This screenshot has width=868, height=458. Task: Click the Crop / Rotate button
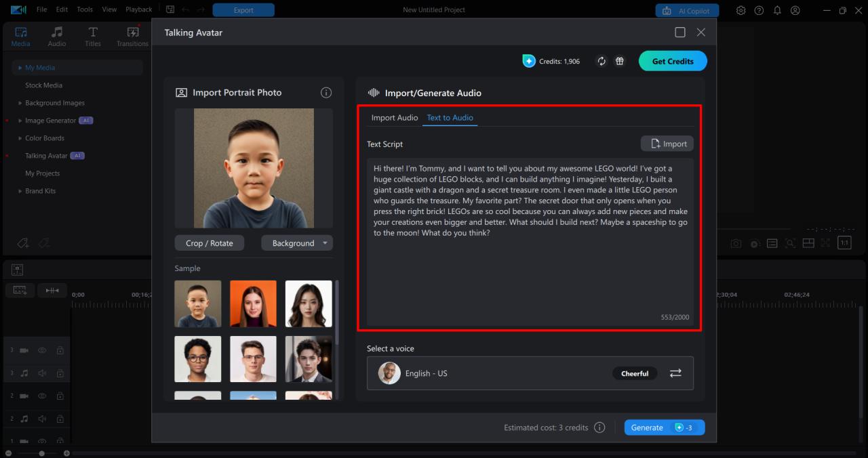point(209,243)
